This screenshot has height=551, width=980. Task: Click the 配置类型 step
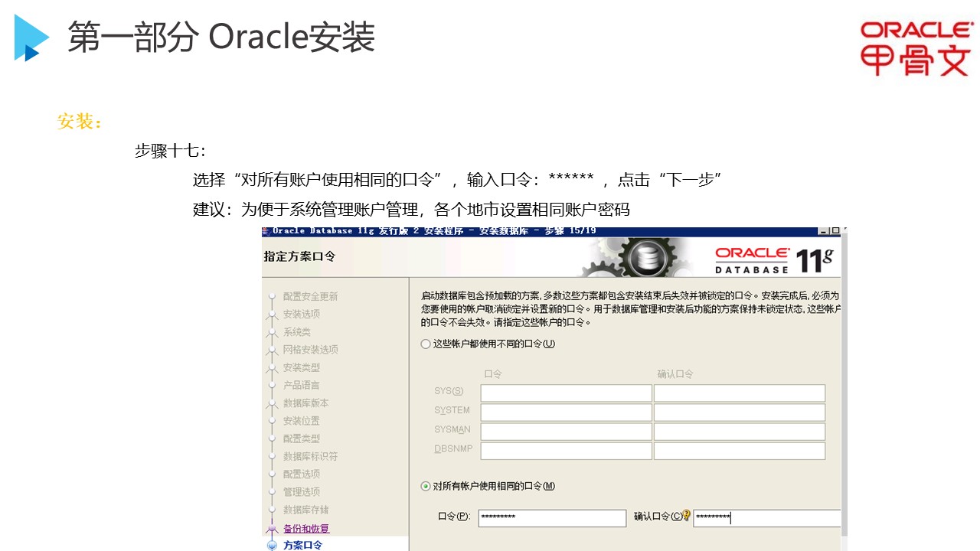point(302,439)
